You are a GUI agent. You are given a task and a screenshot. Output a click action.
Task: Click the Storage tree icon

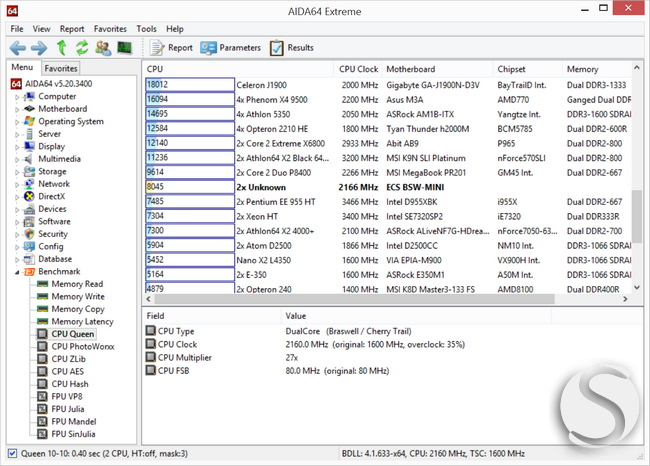[29, 171]
